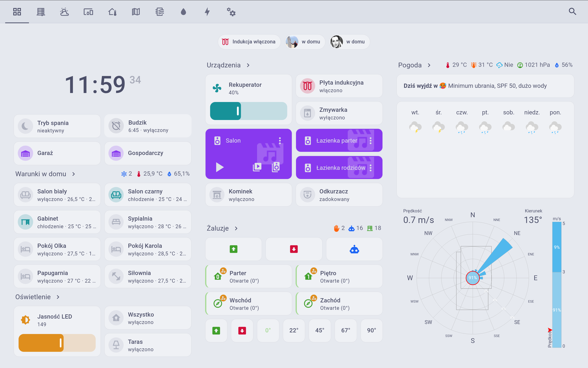
Task: Open the Piętro blinds card
Action: pyautogui.click(x=339, y=276)
